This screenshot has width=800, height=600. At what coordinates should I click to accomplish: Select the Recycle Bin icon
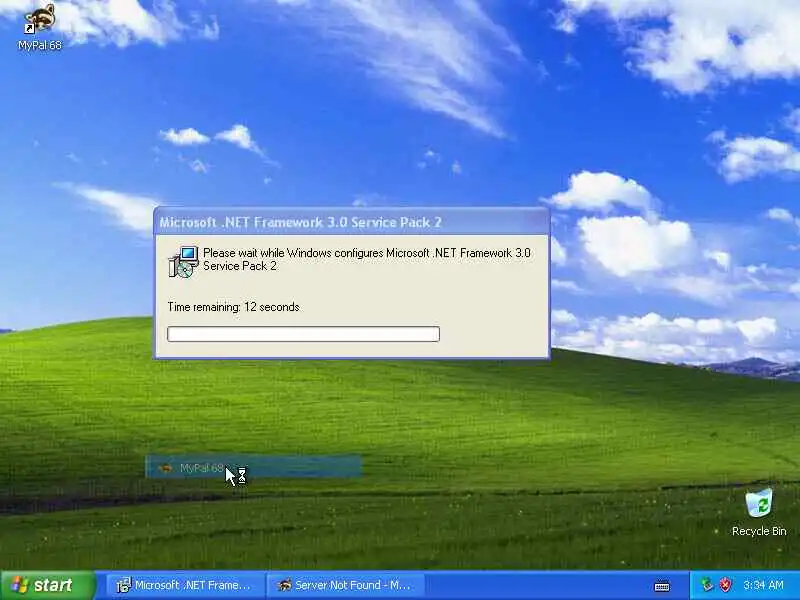759,513
